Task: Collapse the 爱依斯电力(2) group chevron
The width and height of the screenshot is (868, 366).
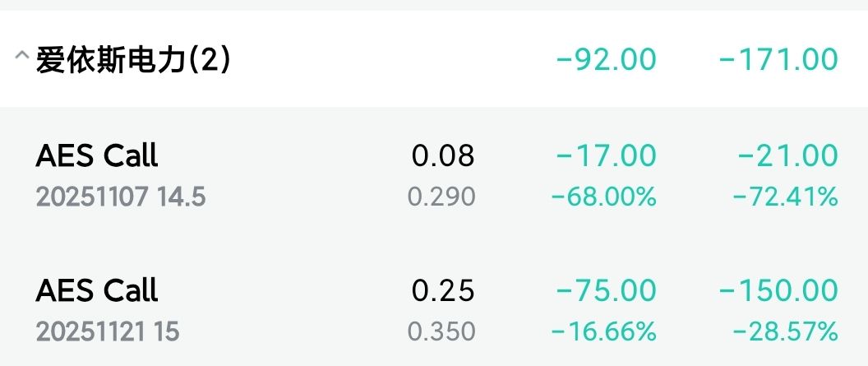Action: click(21, 55)
